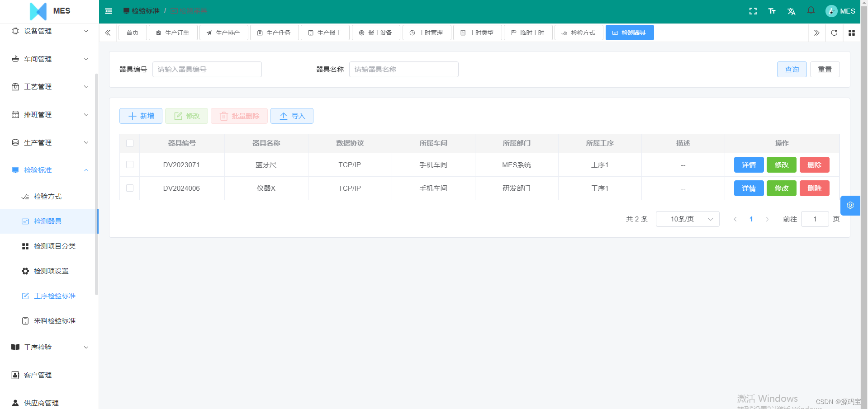
Task: Select all rows with the header checkbox
Action: (129, 143)
